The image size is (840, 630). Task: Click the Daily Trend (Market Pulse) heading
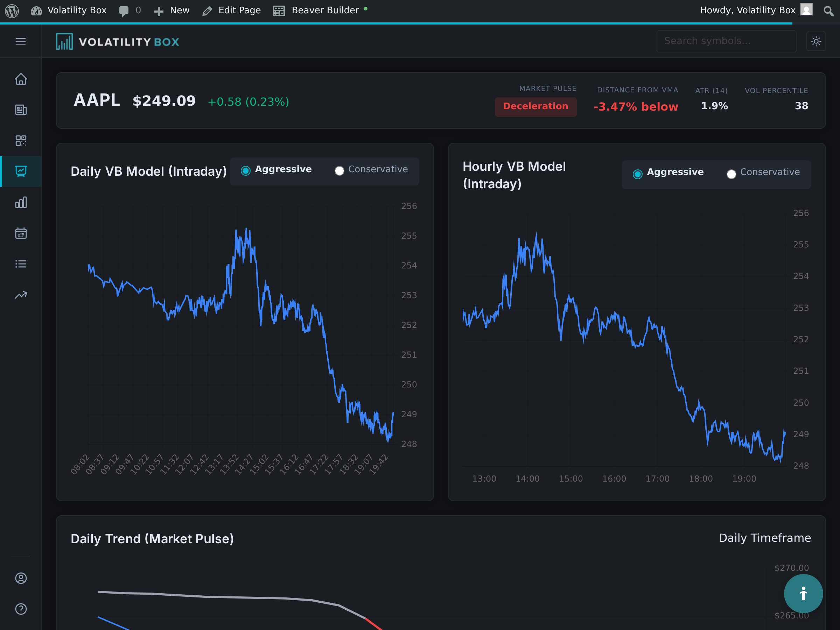152,539
